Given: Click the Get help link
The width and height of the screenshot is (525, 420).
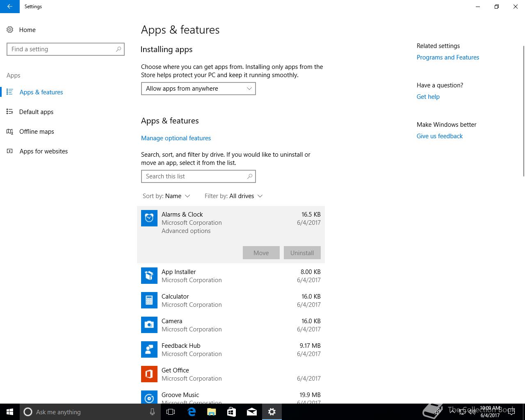Looking at the screenshot, I should click(x=428, y=97).
